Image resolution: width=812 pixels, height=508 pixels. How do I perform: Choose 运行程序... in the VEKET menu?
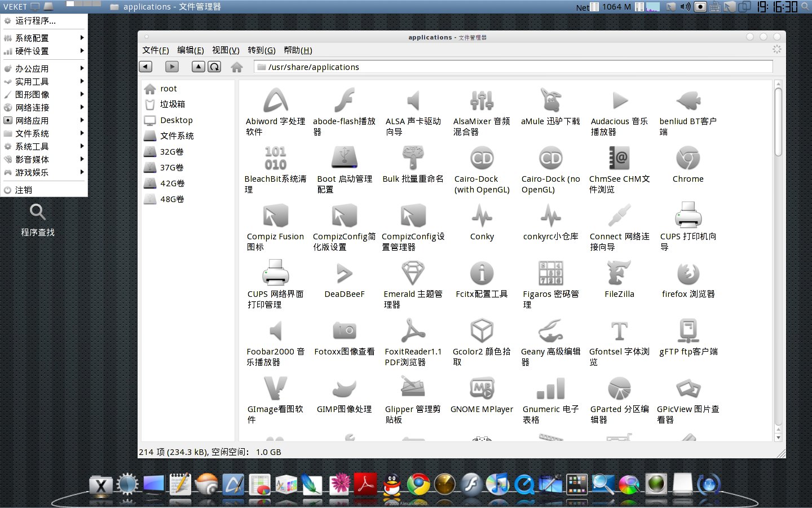pos(44,21)
